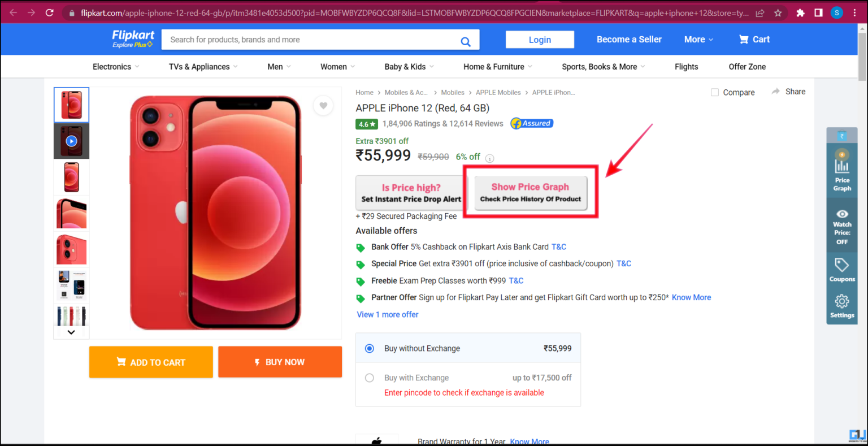Click View 1 more offer
The height and width of the screenshot is (446, 868).
click(387, 314)
